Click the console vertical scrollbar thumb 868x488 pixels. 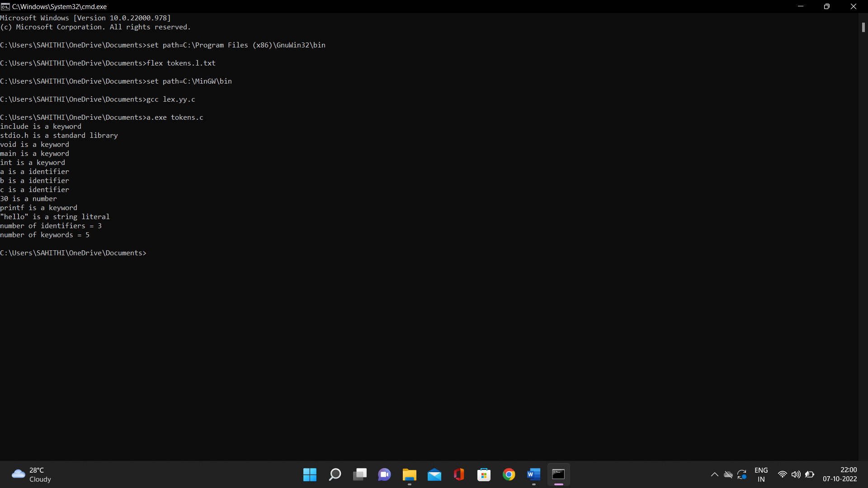[863, 27]
